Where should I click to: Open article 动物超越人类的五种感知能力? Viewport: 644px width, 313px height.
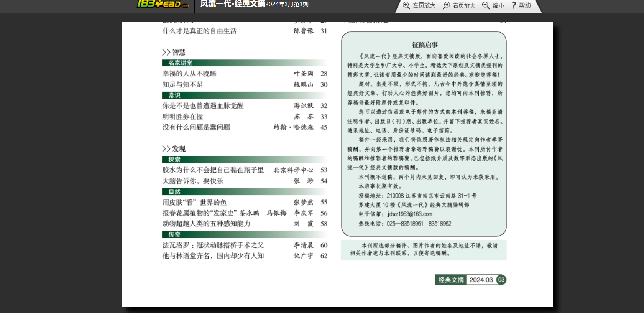point(206,224)
